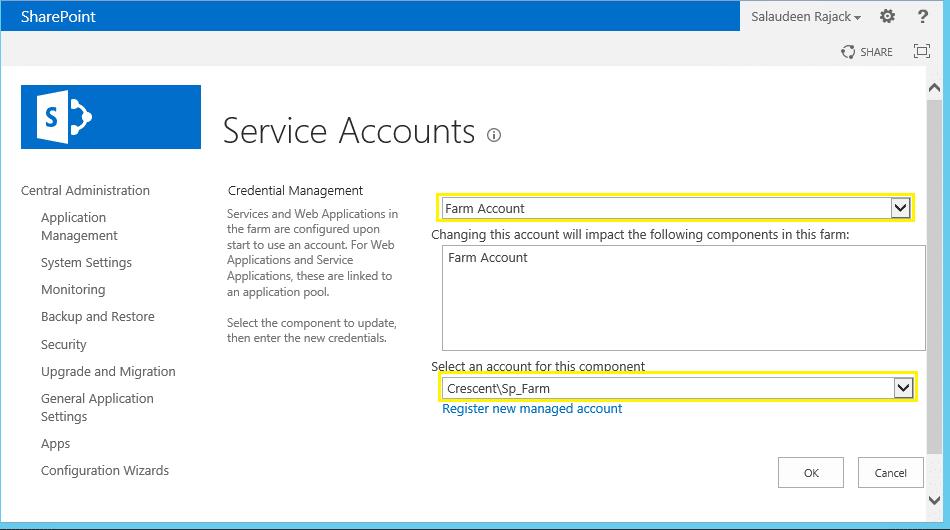This screenshot has width=950, height=530.
Task: Open the settings gear menu
Action: [887, 16]
